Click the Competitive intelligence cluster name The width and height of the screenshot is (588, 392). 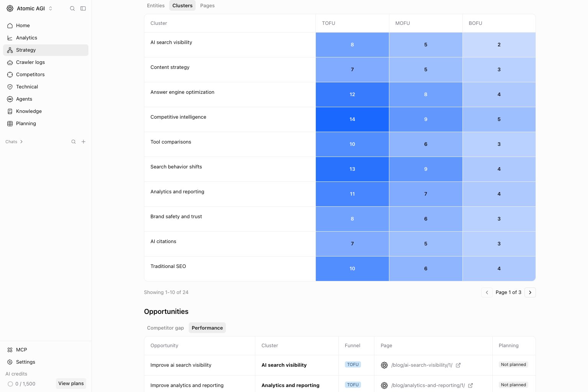(x=178, y=117)
